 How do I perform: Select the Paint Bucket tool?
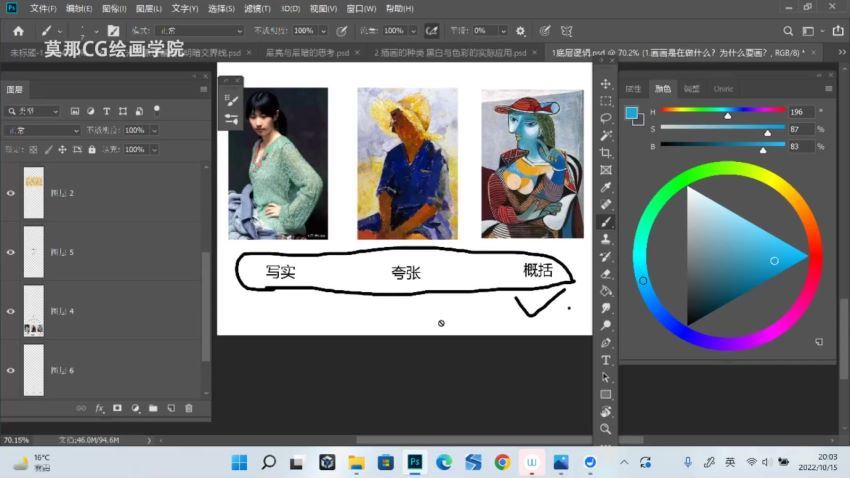[606, 291]
